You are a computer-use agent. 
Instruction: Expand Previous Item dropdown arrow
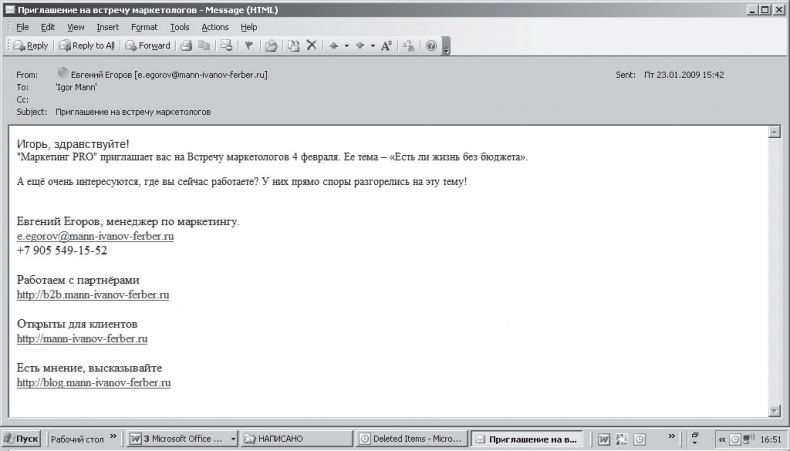pos(347,46)
